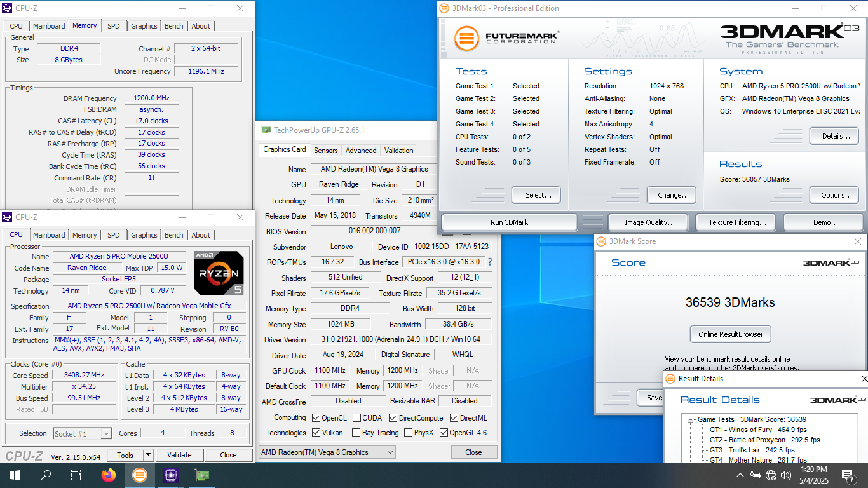The image size is (868, 488).
Task: Toggle the OpenGL 4.6 checkbox
Action: (444, 433)
